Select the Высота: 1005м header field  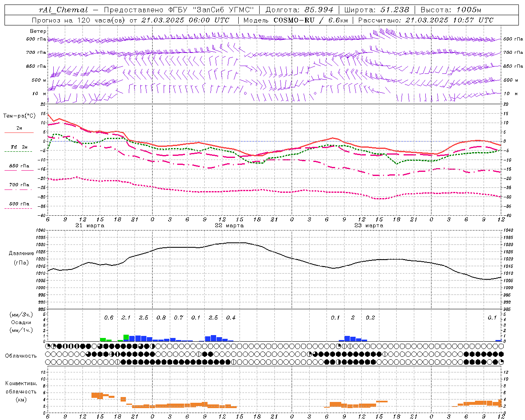[x=451, y=10]
